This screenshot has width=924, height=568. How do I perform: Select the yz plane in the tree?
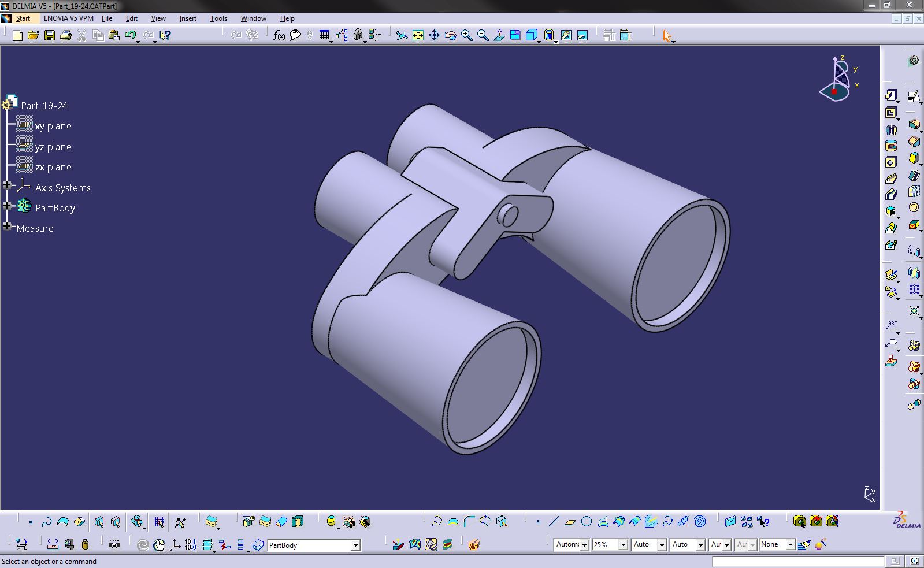(53, 147)
